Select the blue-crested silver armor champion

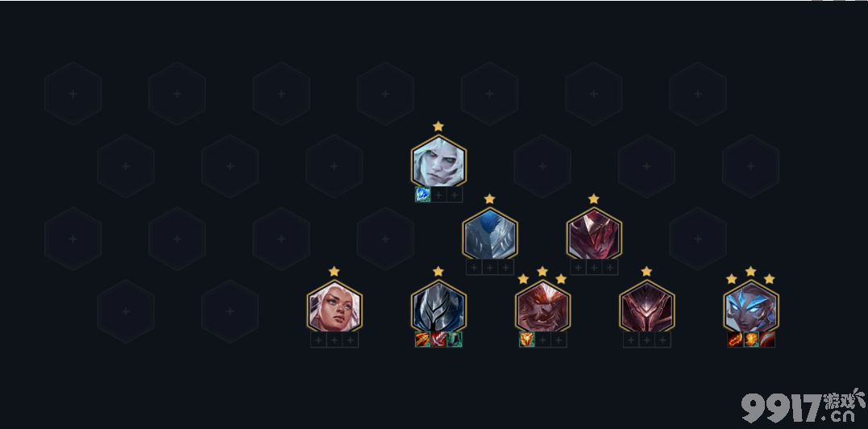pyautogui.click(x=490, y=234)
